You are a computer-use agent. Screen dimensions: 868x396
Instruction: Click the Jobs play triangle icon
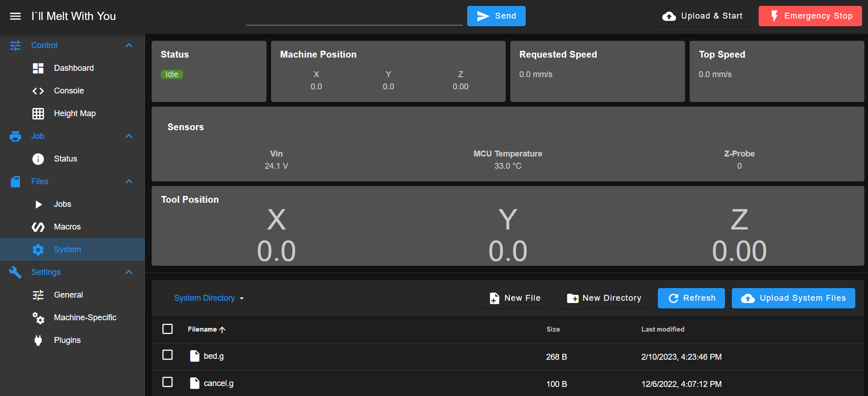pos(39,204)
